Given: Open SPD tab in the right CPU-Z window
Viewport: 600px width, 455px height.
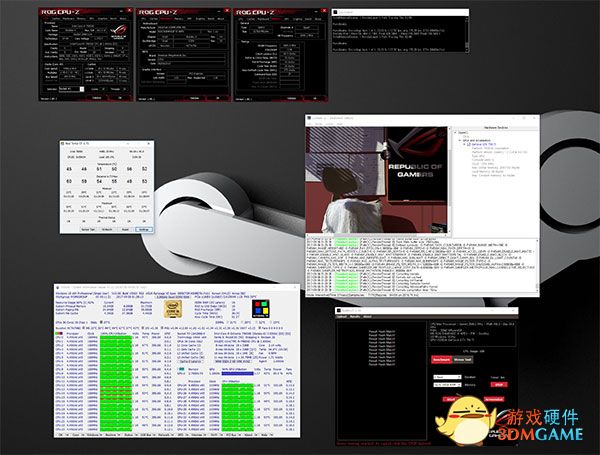Looking at the screenshot, I should click(286, 19).
